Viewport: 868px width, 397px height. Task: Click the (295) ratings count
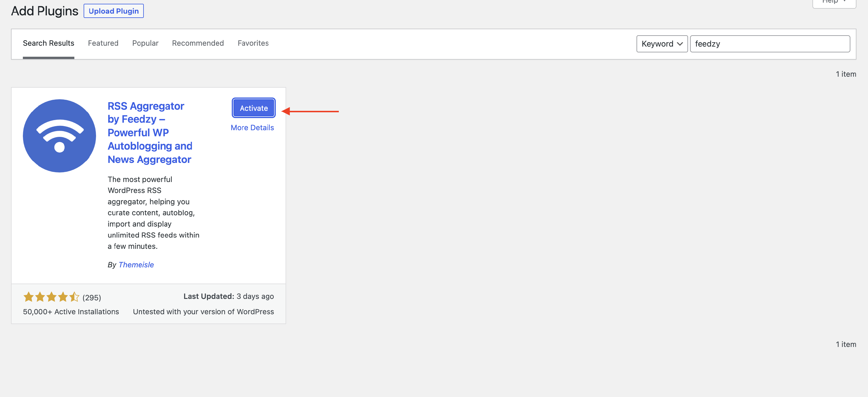point(92,297)
